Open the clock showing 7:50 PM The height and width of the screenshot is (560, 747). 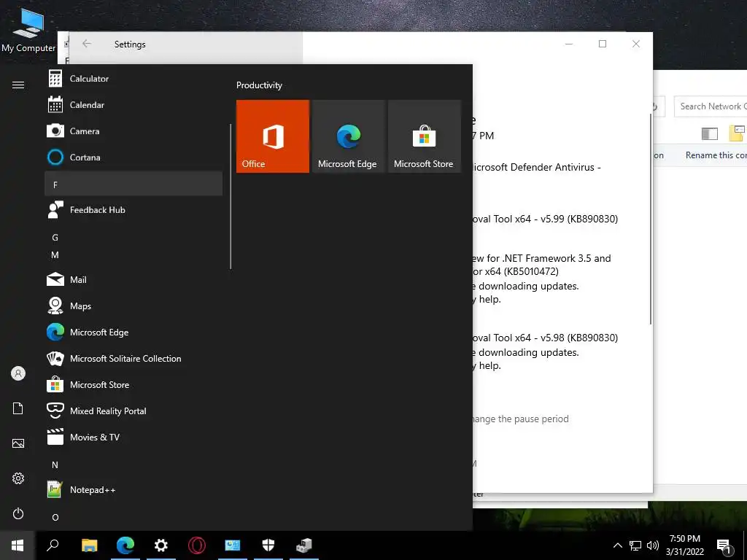[x=684, y=545]
